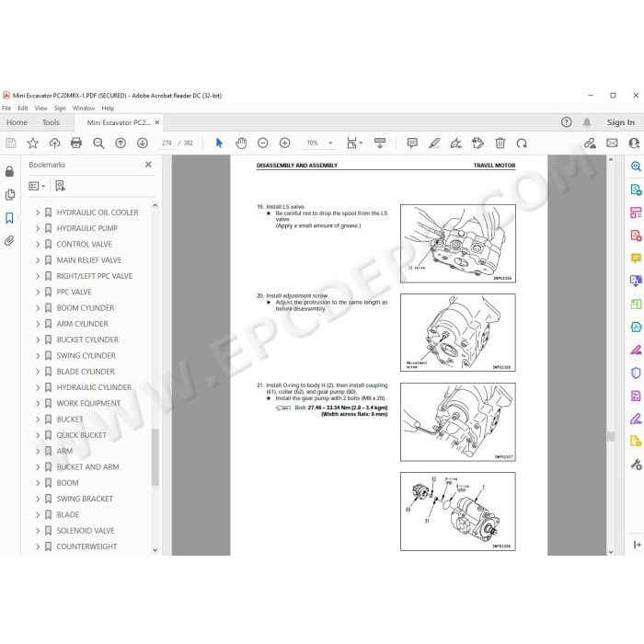Image resolution: width=644 pixels, height=644 pixels.
Task: Open notifications bell
Action: [587, 122]
